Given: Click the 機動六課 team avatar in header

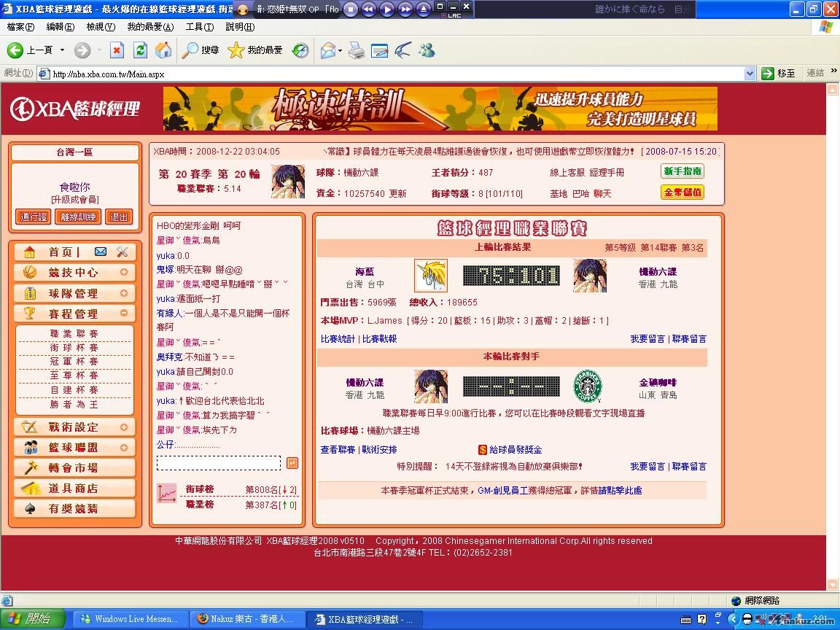Looking at the screenshot, I should (288, 182).
